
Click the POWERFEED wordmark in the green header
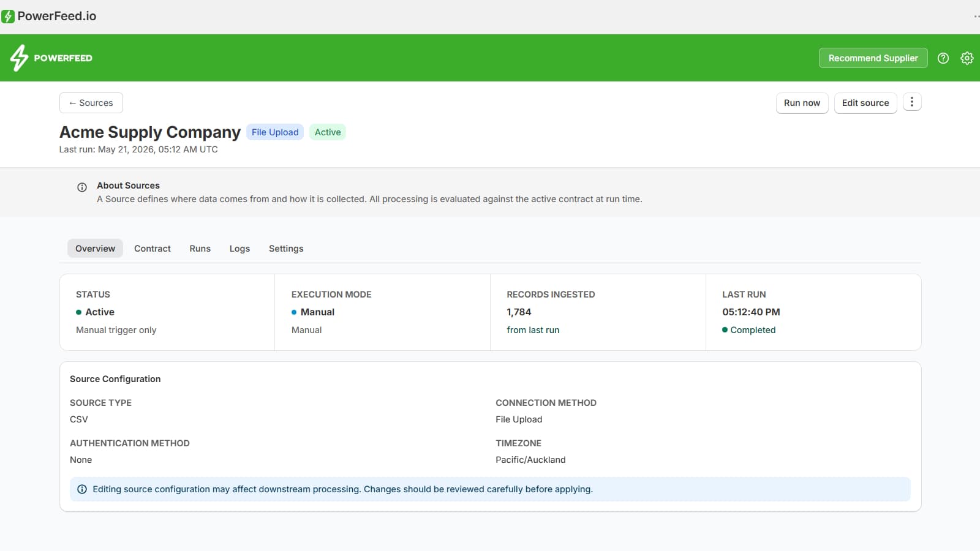[x=63, y=58]
